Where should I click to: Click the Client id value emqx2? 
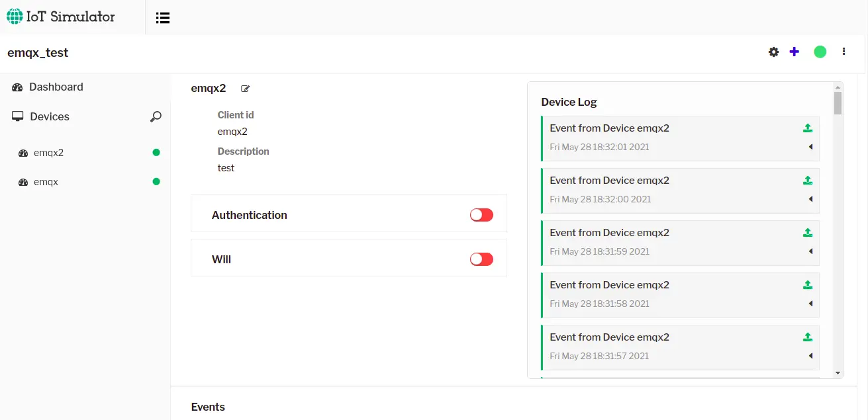coord(232,132)
